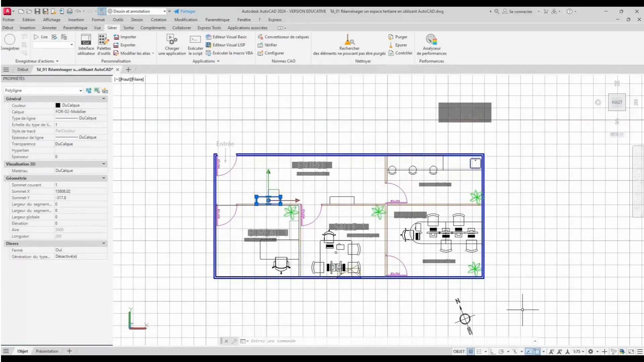
Task: Open the Polyligne object type dropdown
Action: (81, 90)
